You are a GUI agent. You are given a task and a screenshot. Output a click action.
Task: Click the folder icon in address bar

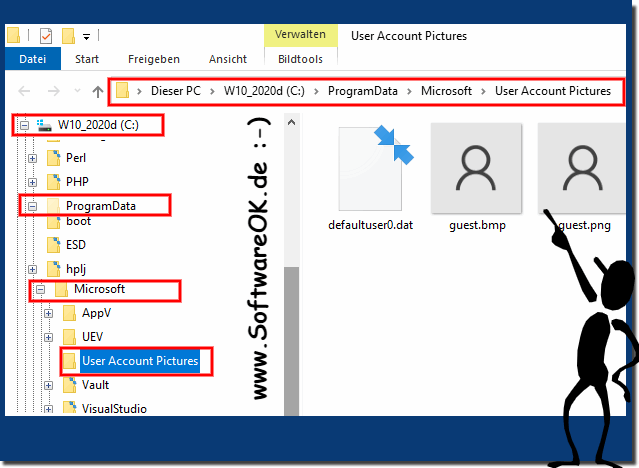(x=122, y=91)
